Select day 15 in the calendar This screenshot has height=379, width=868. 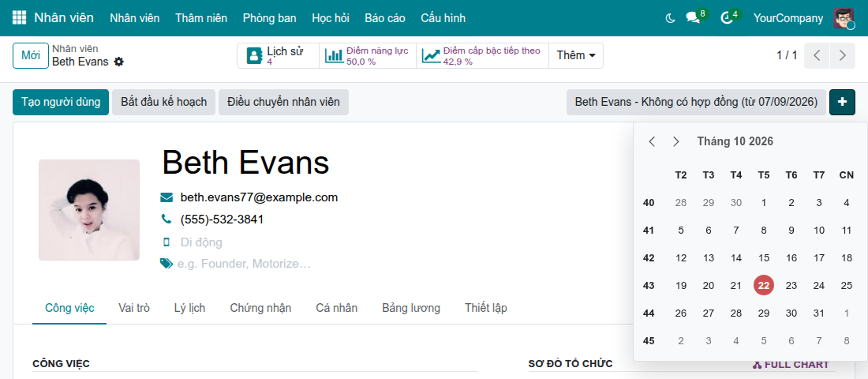[x=764, y=257]
